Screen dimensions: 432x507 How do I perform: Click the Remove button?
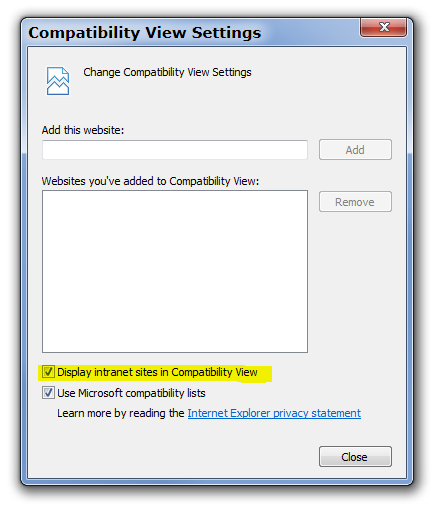click(355, 202)
